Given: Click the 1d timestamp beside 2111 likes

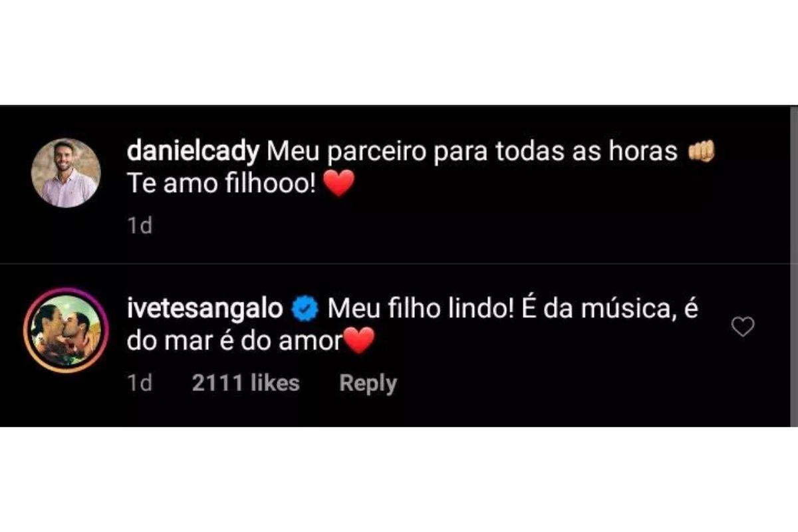Looking at the screenshot, I should point(139,383).
